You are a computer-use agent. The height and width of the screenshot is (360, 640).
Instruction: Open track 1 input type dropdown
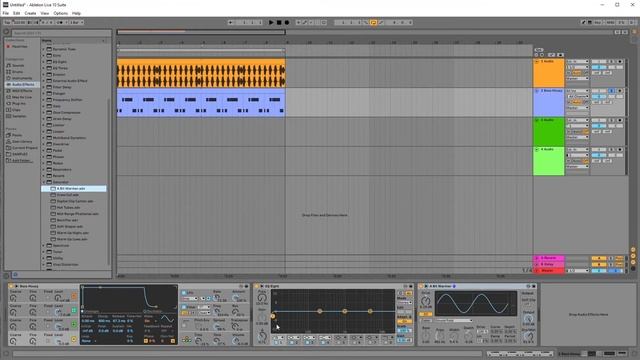coord(578,62)
